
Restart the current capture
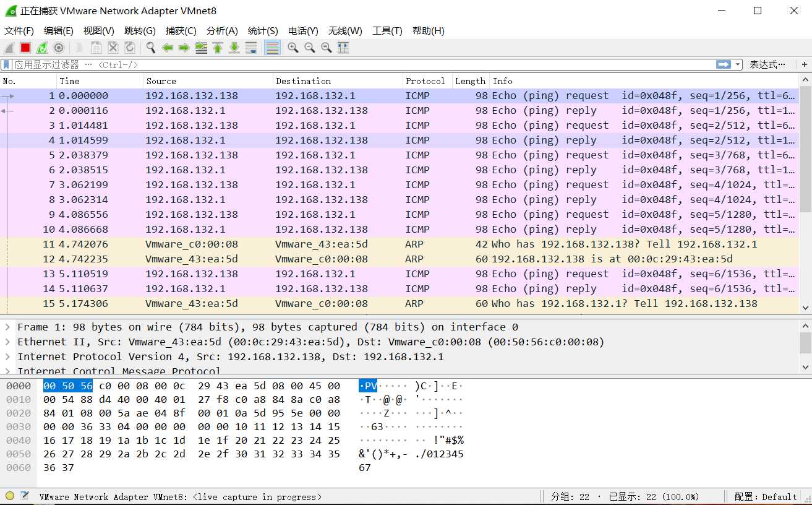pos(42,48)
